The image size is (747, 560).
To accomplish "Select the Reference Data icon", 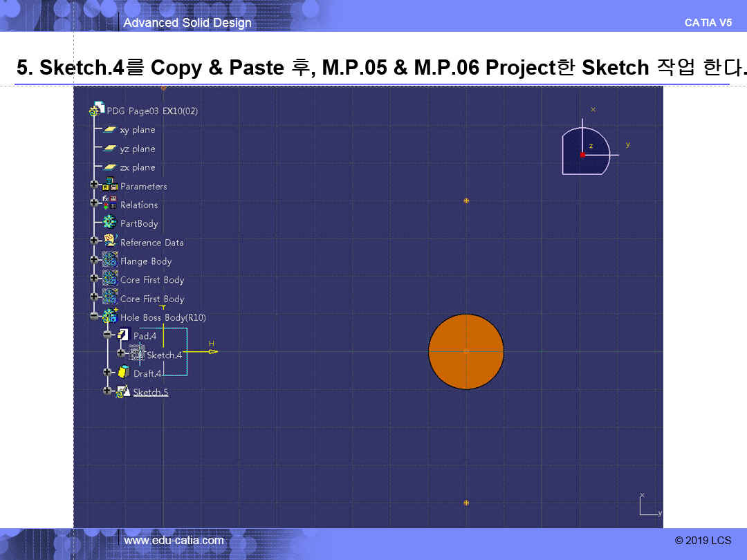I will [110, 242].
